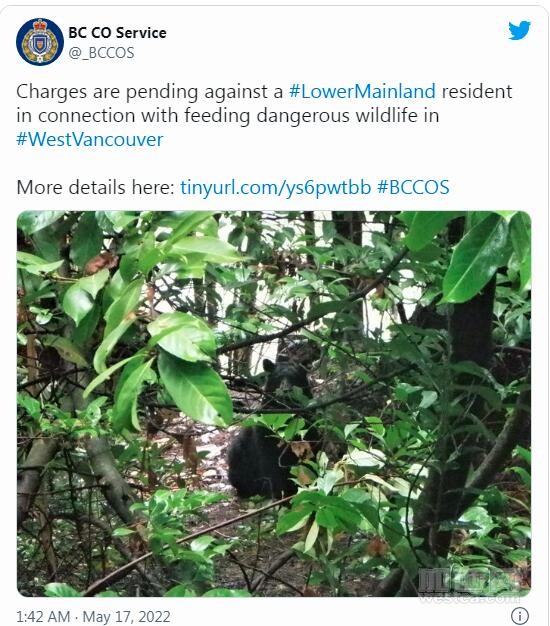Click the word "Charges" in the tweet
The width and height of the screenshot is (550, 626).
[51, 91]
